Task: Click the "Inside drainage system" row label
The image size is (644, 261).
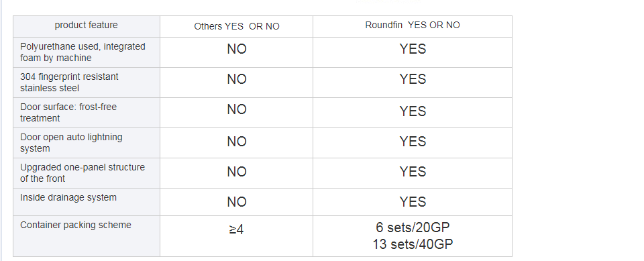Action: pyautogui.click(x=68, y=197)
